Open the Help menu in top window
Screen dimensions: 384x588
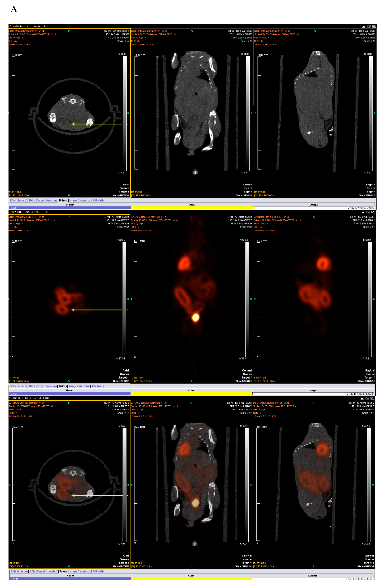(x=46, y=26)
